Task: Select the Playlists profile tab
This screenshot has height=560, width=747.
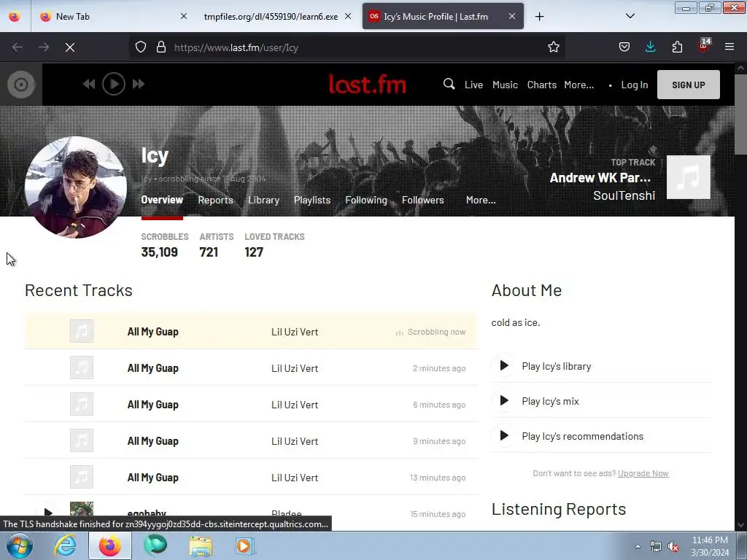Action: (312, 200)
